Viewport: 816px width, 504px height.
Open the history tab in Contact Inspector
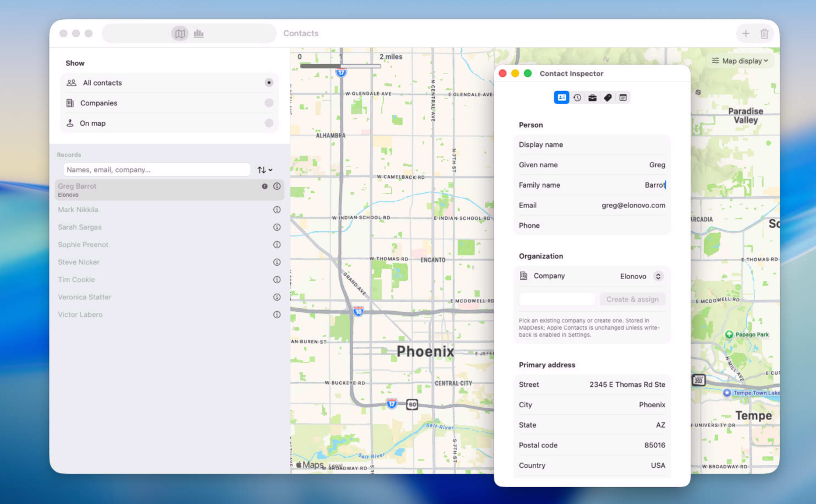[577, 98]
